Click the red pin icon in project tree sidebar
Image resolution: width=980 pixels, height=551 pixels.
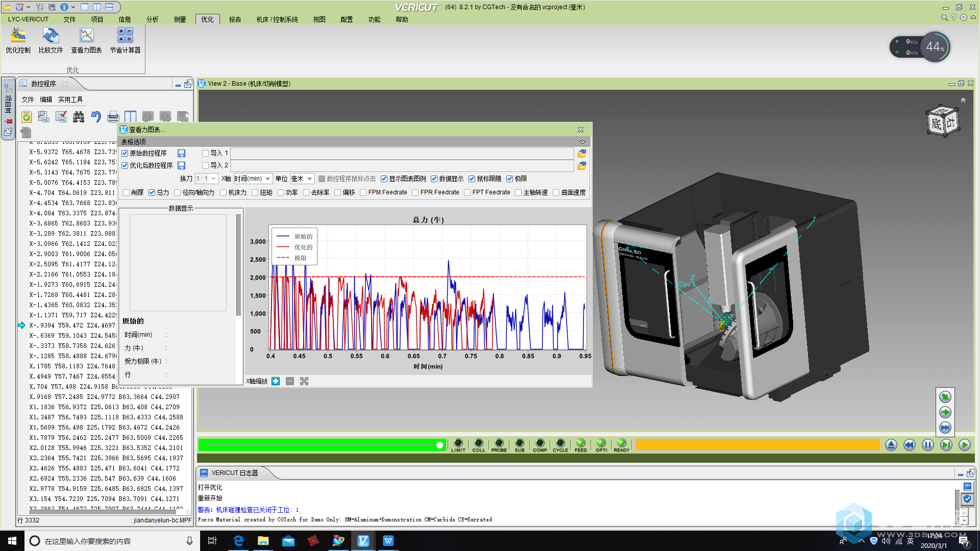point(8,121)
